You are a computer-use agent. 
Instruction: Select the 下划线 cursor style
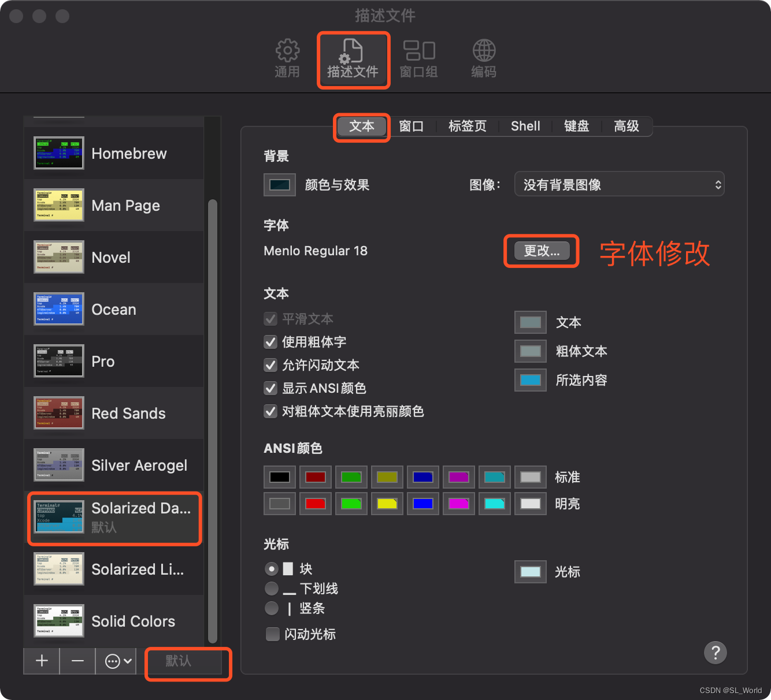coord(272,589)
